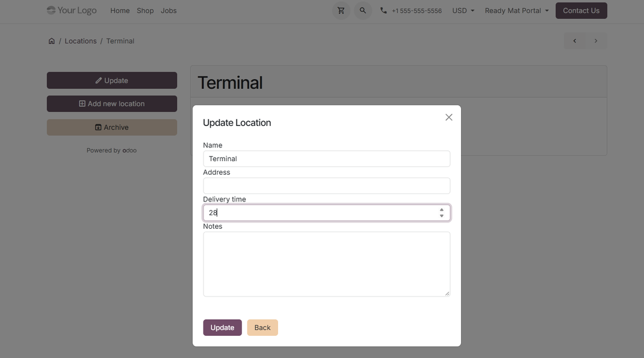Click the Terminal page heading
The width and height of the screenshot is (644, 358).
click(x=230, y=83)
